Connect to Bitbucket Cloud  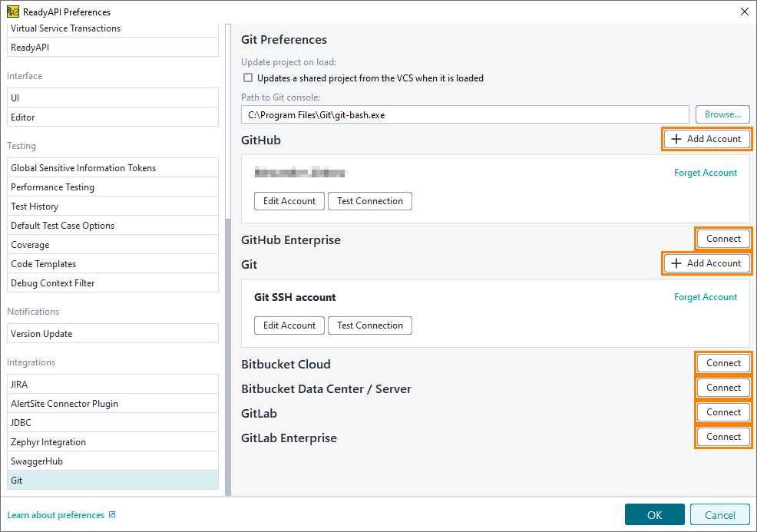coord(723,363)
